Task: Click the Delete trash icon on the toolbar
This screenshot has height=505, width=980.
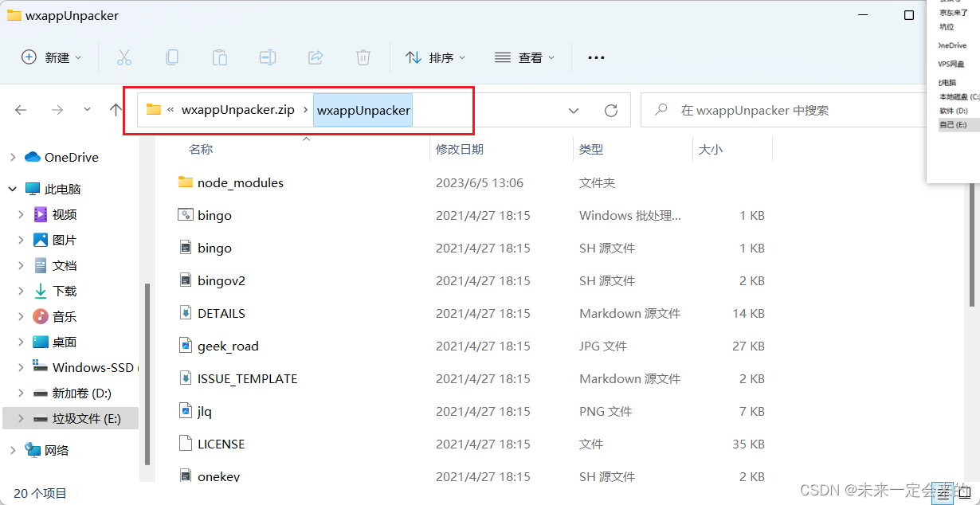Action: click(x=363, y=57)
